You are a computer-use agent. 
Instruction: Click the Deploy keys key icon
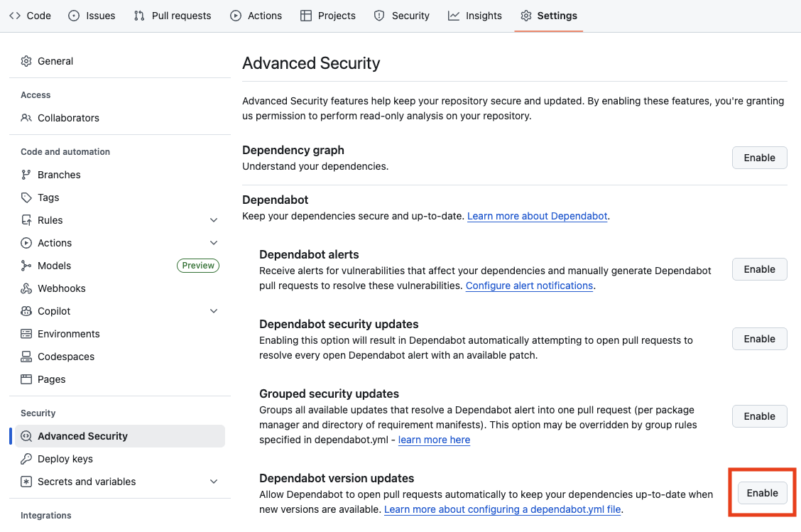[x=26, y=459]
